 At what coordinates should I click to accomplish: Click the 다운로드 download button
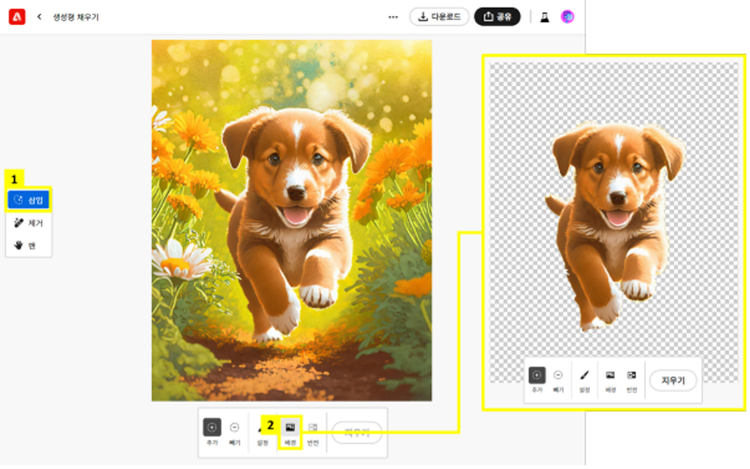(439, 17)
